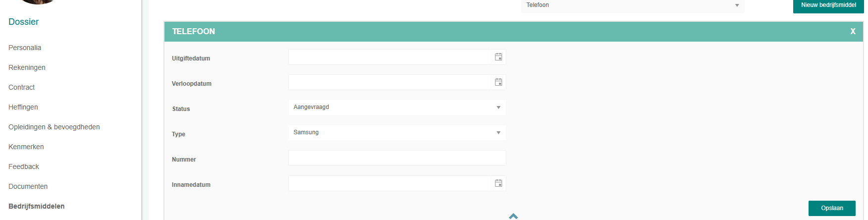
Task: Focus the Nummer text field
Action: [x=397, y=158]
